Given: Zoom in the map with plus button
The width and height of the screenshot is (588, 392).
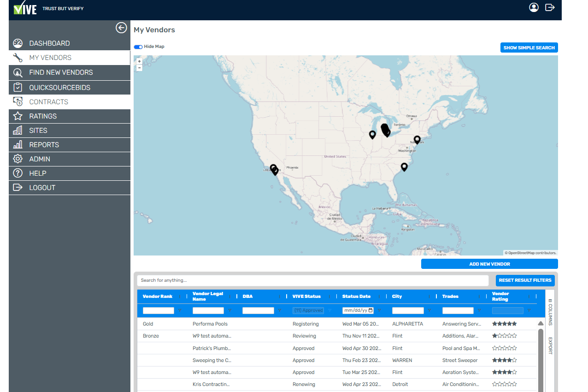Looking at the screenshot, I should pos(139,61).
